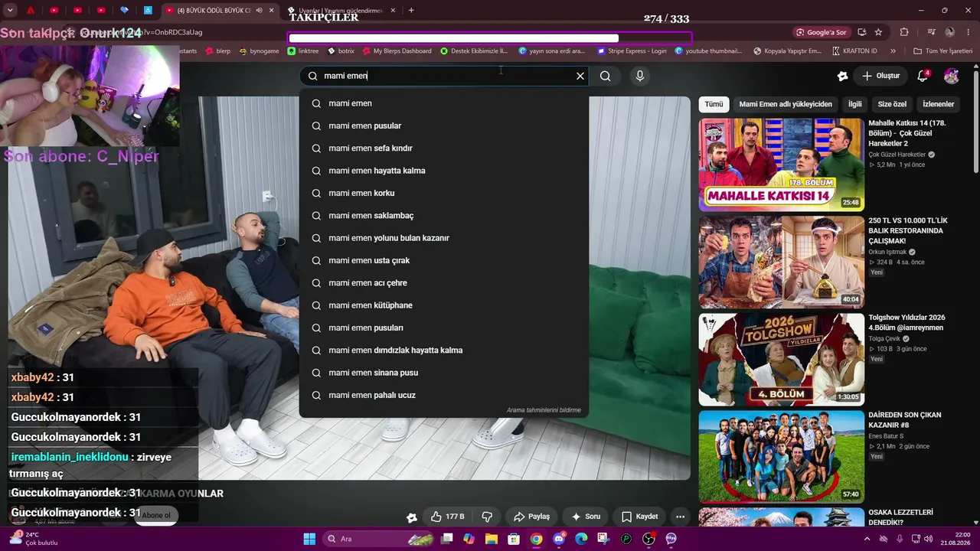Image resolution: width=980 pixels, height=551 pixels.
Task: Click the Enes Batur S channel name
Action: (x=886, y=436)
